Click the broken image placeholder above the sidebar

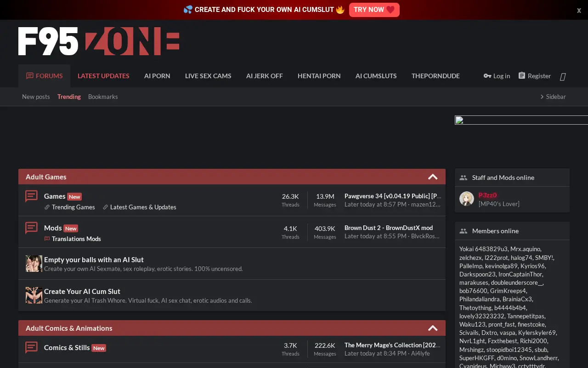coord(521,120)
